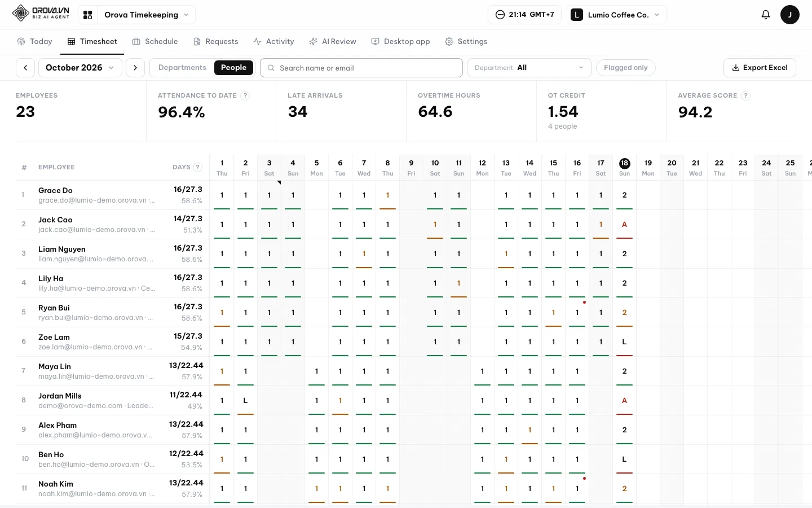Switch view to Departments
Image resolution: width=812 pixels, height=508 pixels.
tap(182, 68)
